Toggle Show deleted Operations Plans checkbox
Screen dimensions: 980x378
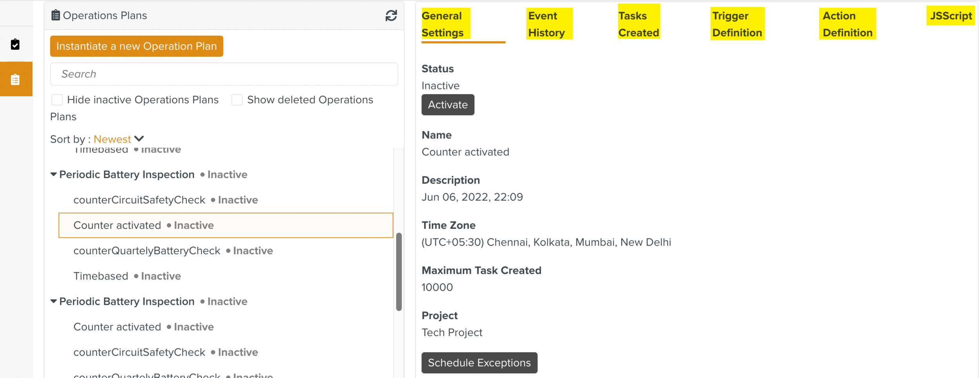[x=237, y=100]
